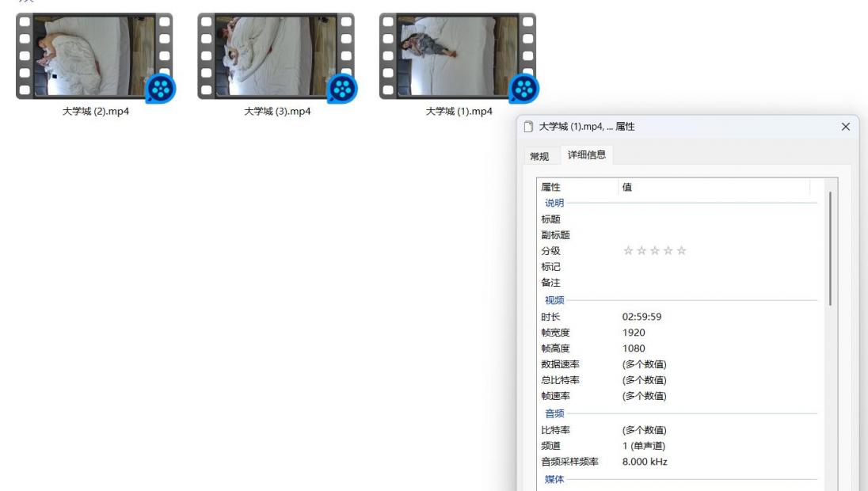Image resolution: width=868 pixels, height=491 pixels.
Task: Click the file name 大学城 (1).mp4 under thumbnail
Action: click(x=459, y=111)
